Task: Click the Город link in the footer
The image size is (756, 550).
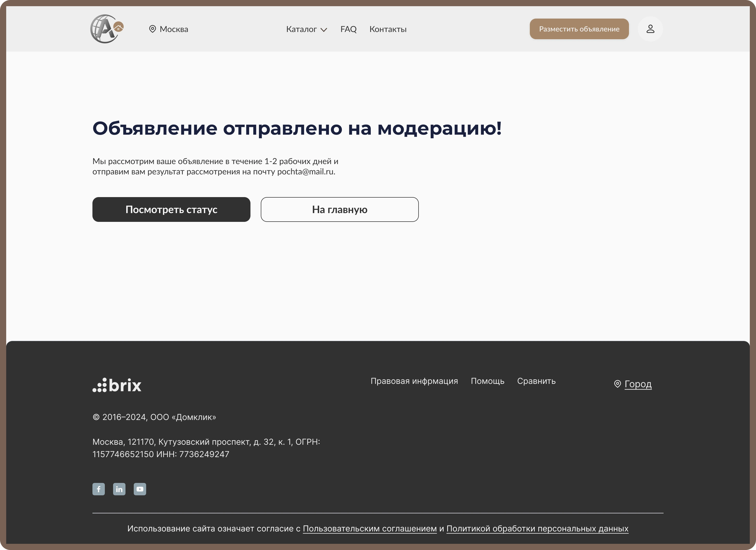Action: coord(638,384)
